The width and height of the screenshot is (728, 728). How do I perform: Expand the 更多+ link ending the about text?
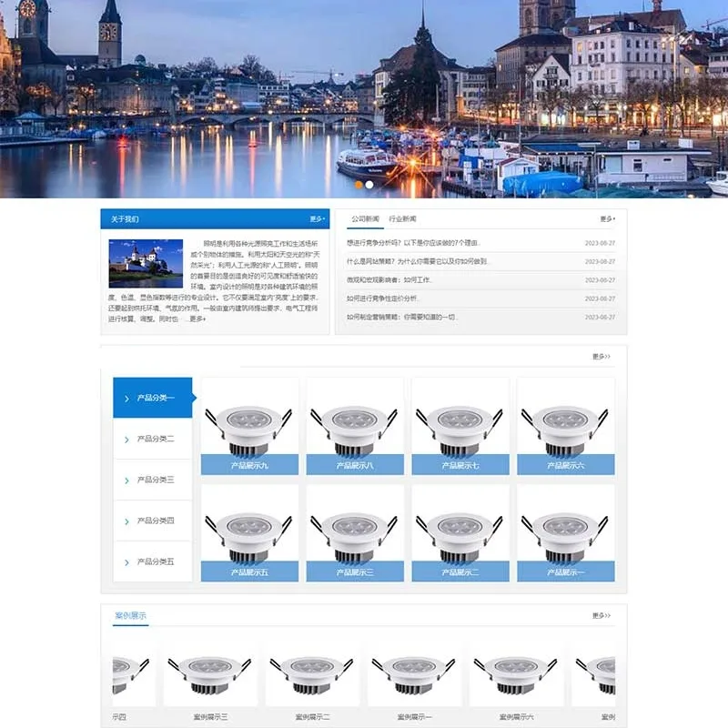(197, 318)
